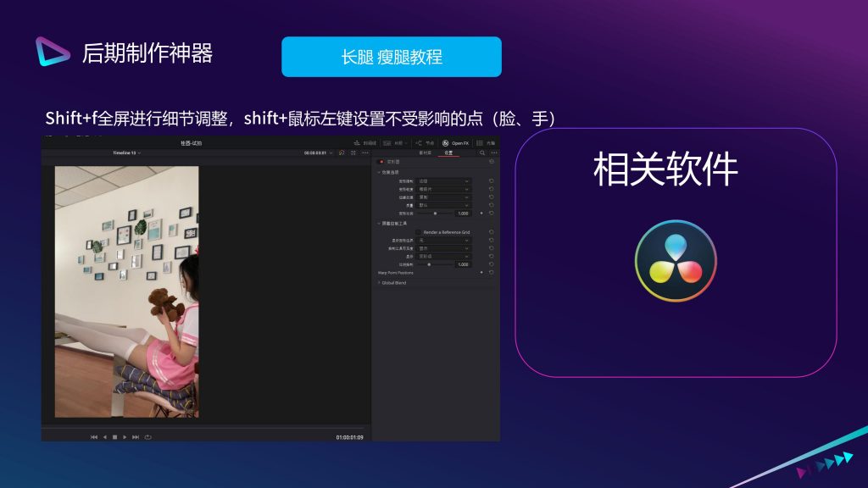Jump to the last frame

pyautogui.click(x=136, y=437)
